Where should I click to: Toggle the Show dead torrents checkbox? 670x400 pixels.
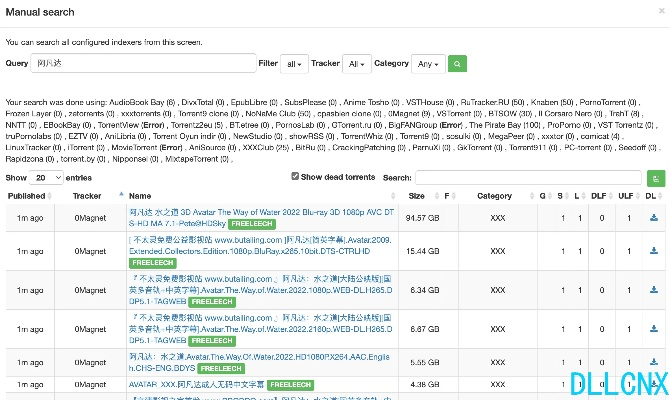click(x=295, y=177)
